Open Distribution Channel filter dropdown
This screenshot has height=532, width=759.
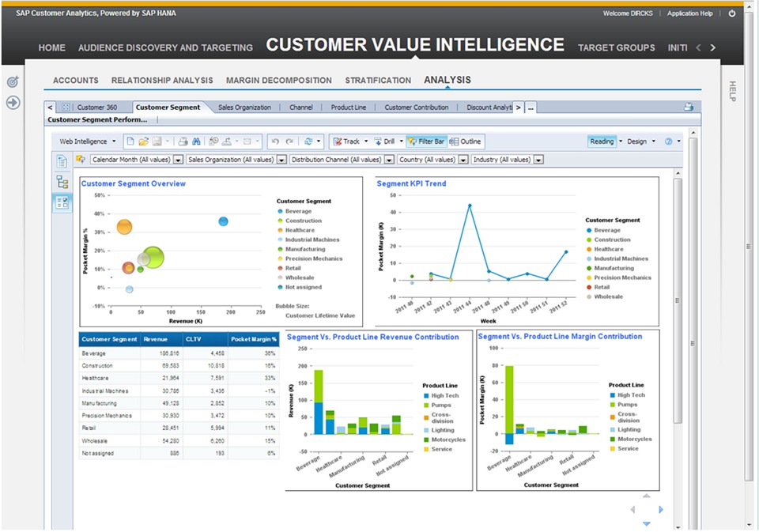click(389, 160)
